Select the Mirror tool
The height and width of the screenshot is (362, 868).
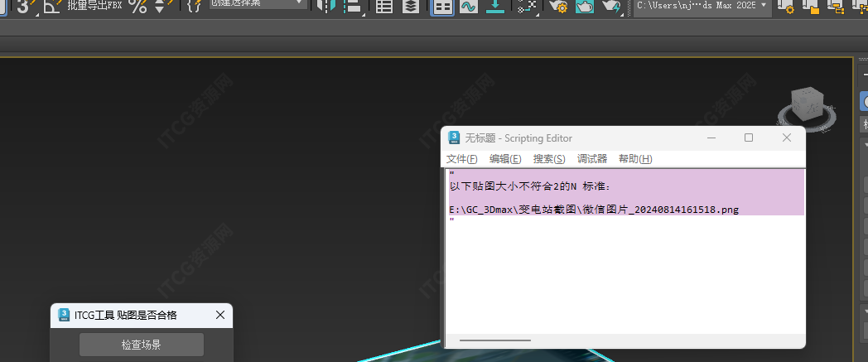[x=326, y=7]
